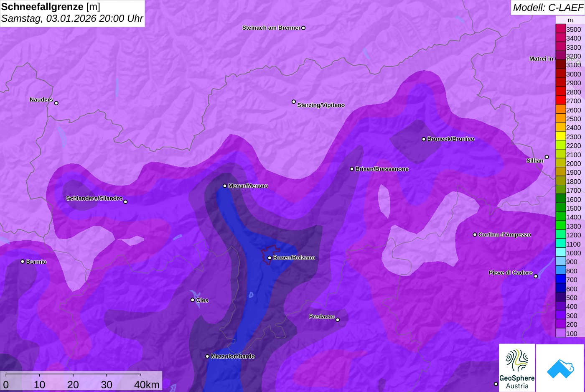Click the Sillian location marker
This screenshot has height=392, width=585.
point(547,157)
